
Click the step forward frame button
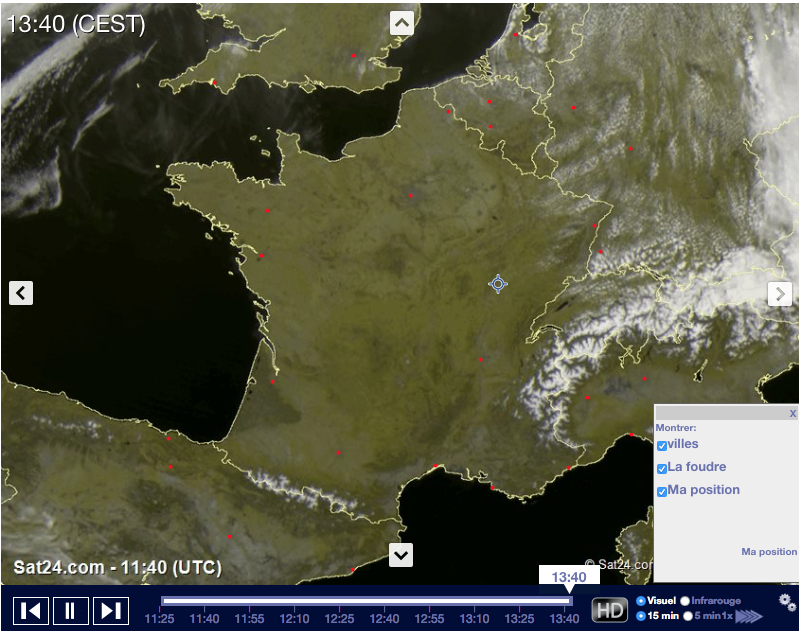(111, 610)
